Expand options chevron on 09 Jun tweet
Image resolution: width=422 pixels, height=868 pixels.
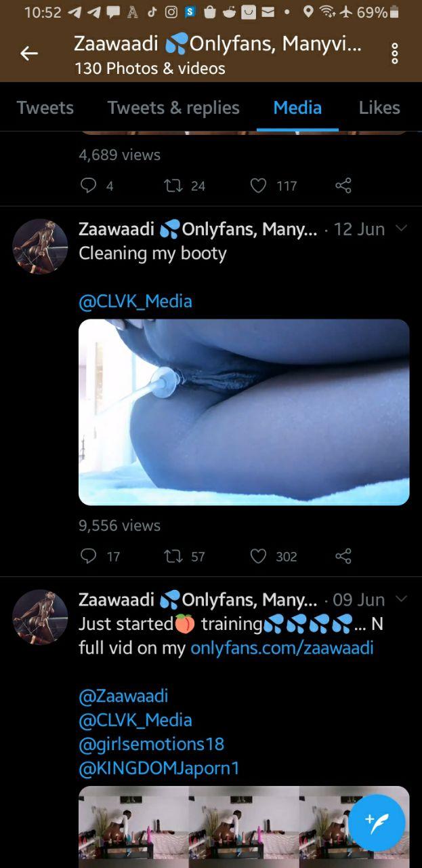[401, 599]
